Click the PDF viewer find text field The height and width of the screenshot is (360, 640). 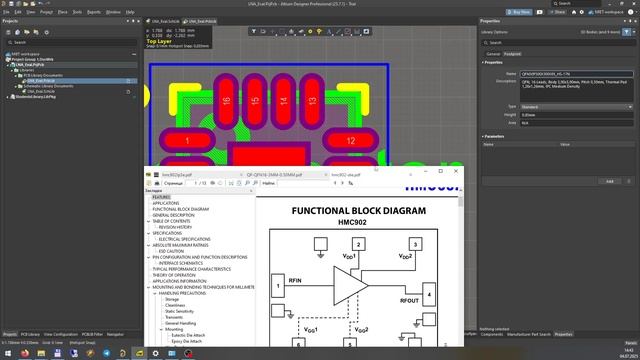pos(303,183)
